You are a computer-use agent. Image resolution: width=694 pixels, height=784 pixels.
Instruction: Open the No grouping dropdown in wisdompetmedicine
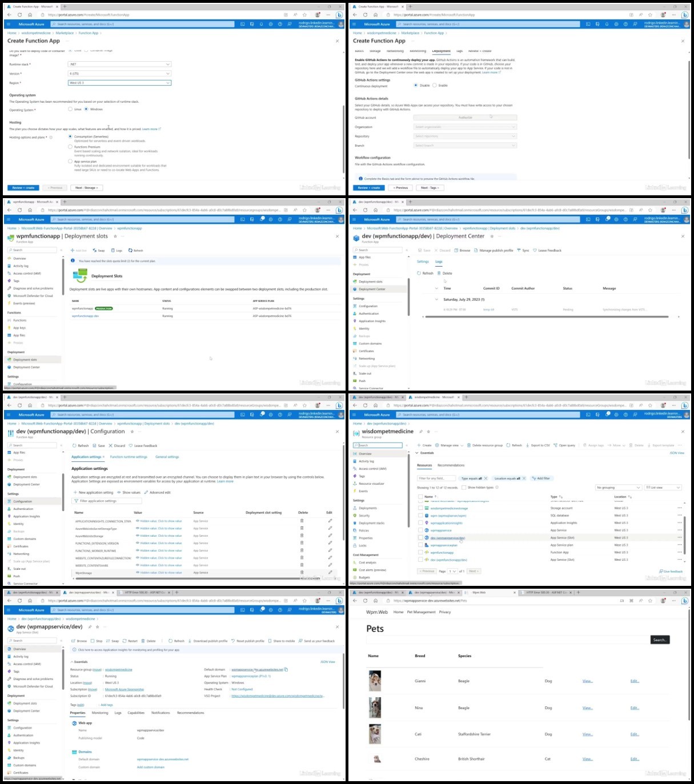tap(619, 488)
